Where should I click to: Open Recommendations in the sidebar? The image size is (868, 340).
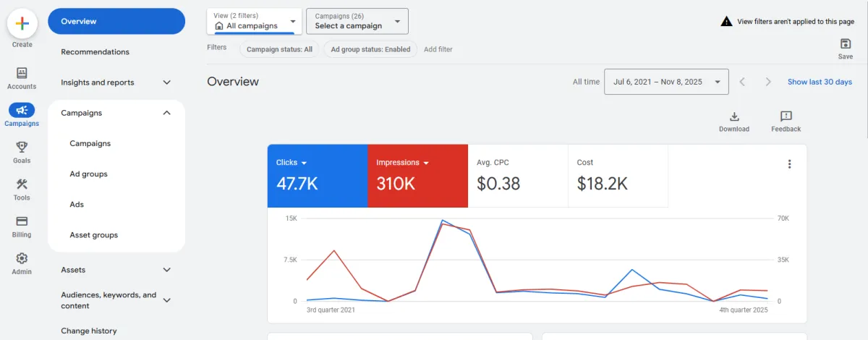[x=95, y=52]
